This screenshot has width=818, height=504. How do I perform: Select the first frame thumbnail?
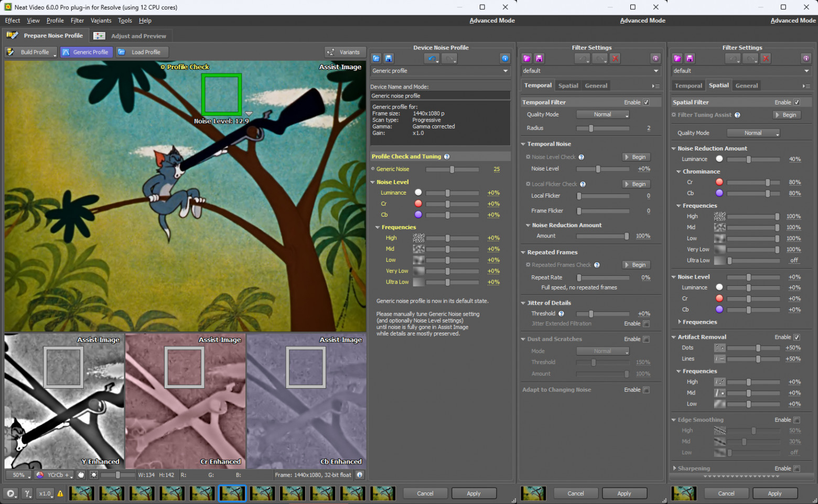pos(82,494)
